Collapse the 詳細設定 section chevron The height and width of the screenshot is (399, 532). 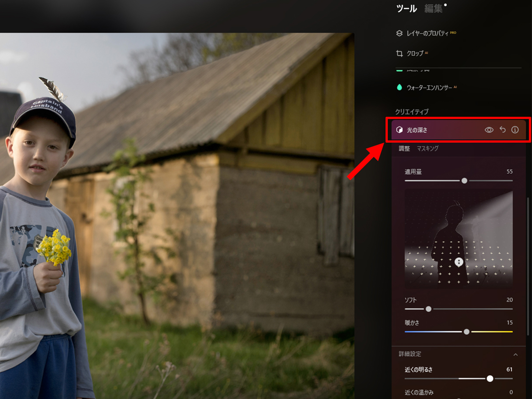coord(515,354)
